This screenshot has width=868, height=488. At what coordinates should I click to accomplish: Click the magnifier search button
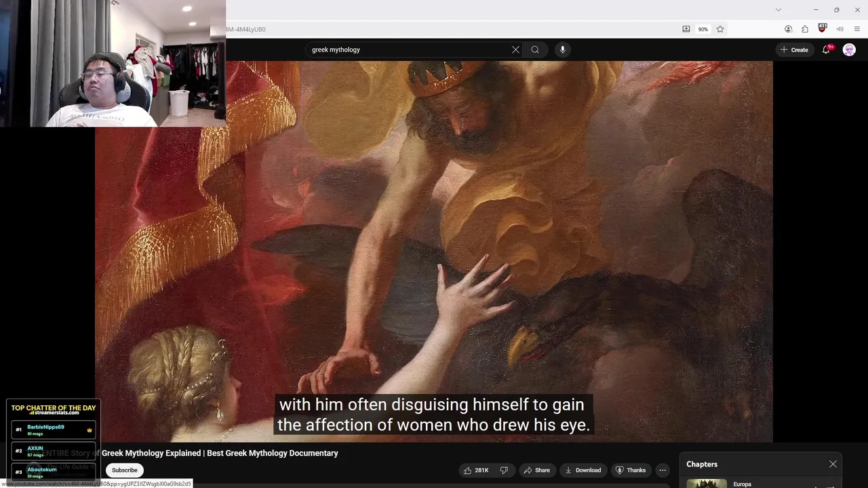point(535,49)
